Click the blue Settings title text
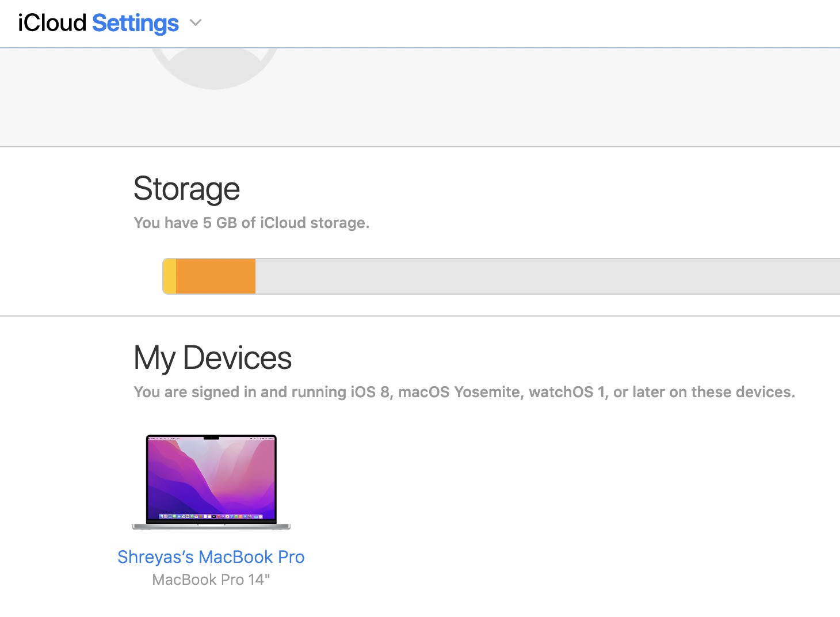 135,23
